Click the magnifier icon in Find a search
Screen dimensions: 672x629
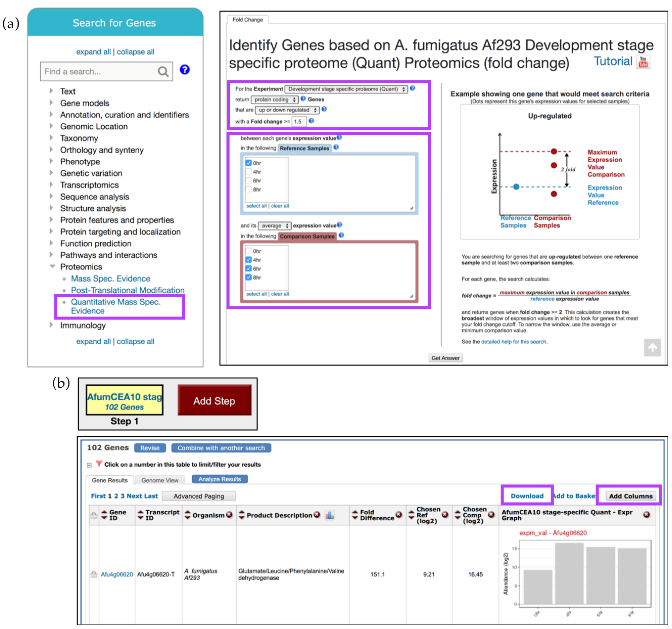[163, 72]
